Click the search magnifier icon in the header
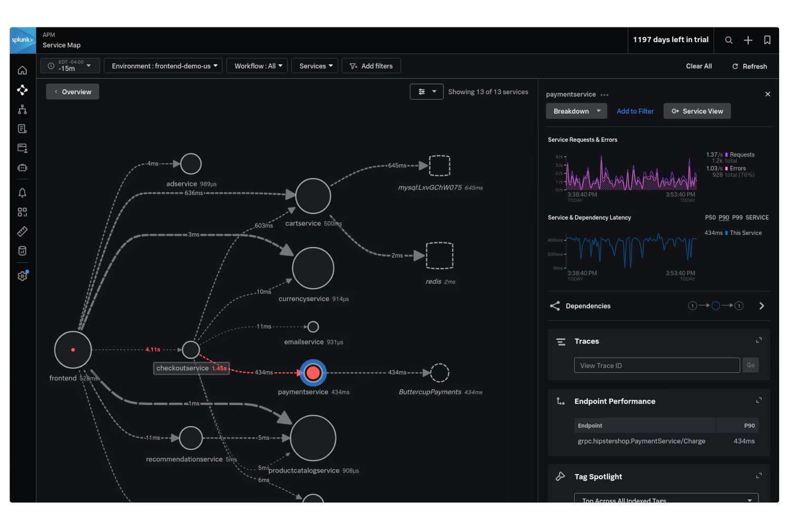 [x=729, y=41]
